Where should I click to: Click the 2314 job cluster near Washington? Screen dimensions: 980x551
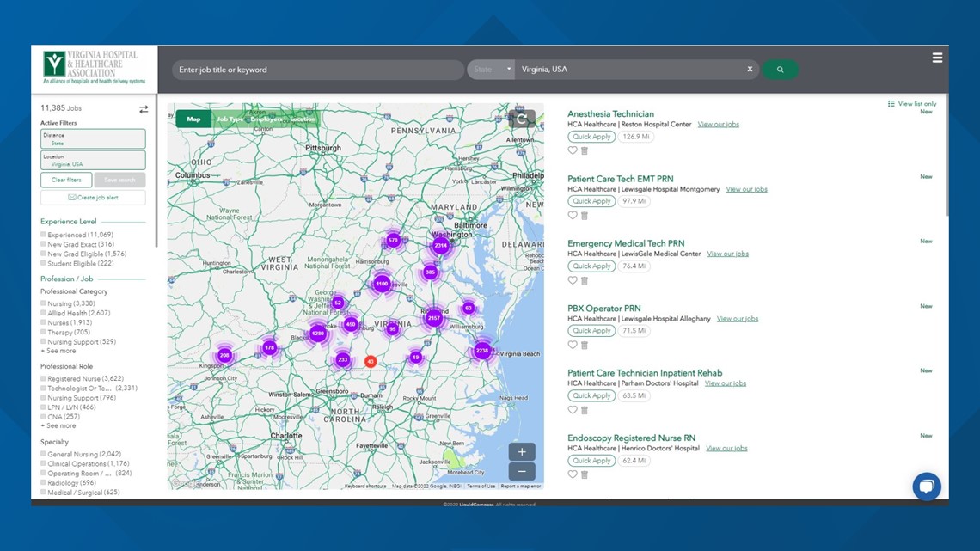pos(441,246)
